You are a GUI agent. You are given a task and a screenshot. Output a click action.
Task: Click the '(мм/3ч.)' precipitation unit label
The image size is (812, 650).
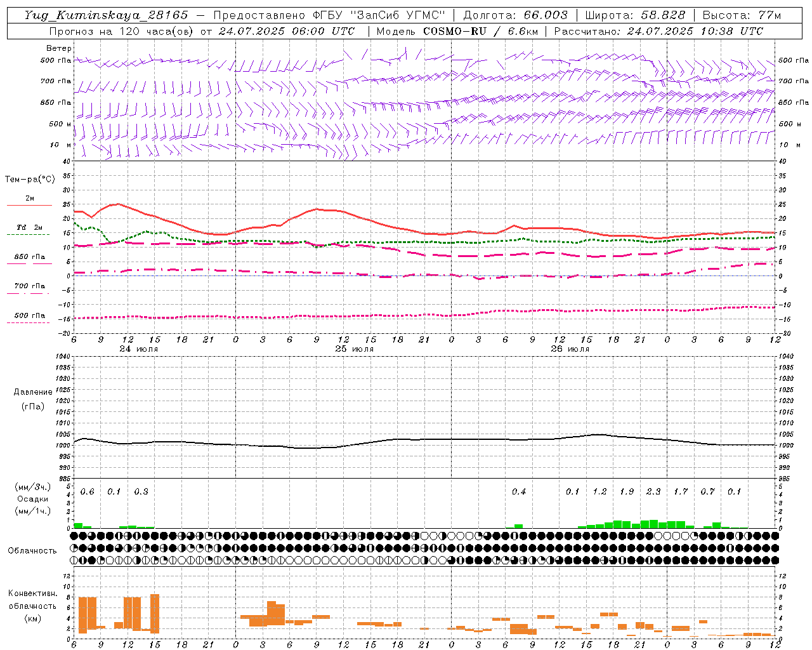click(32, 487)
